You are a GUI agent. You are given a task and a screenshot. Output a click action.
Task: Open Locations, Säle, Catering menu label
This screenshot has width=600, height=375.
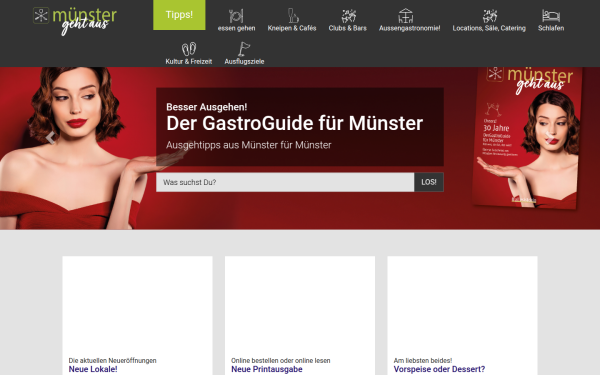(x=489, y=28)
